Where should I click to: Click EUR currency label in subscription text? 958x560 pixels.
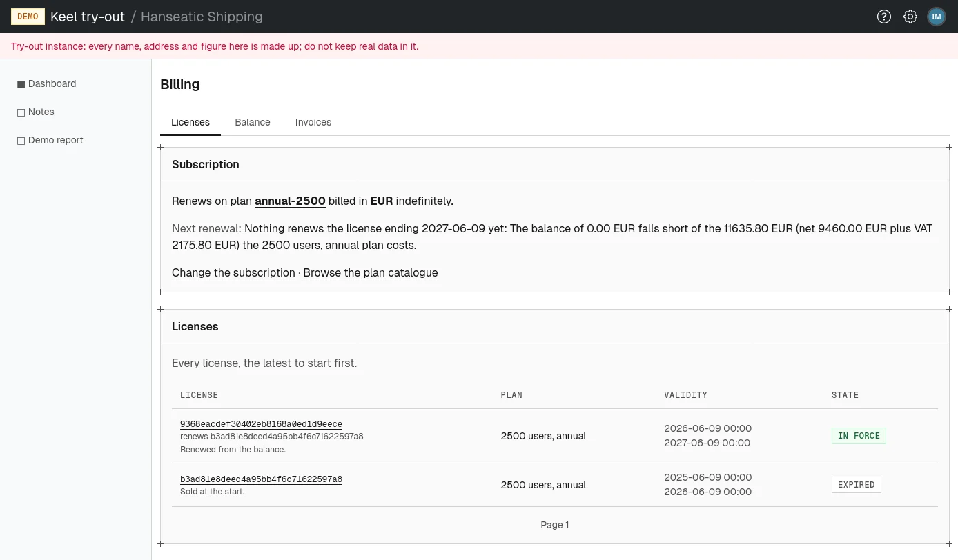(x=382, y=201)
